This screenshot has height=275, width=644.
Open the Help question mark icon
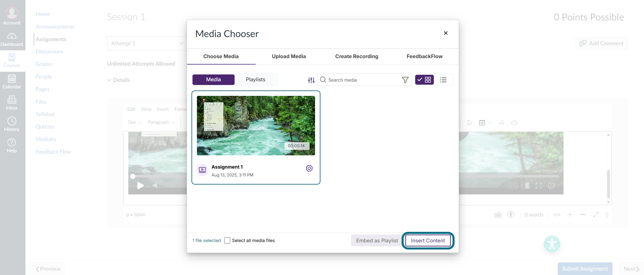pyautogui.click(x=12, y=142)
